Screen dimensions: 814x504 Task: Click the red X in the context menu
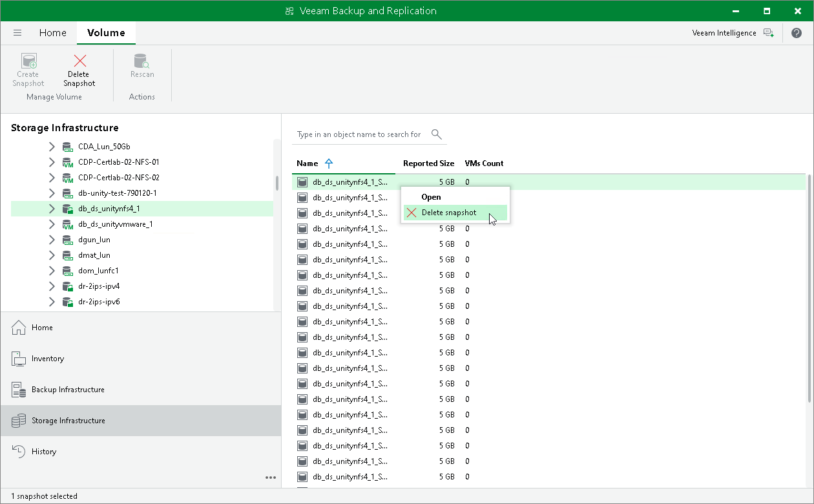(412, 213)
